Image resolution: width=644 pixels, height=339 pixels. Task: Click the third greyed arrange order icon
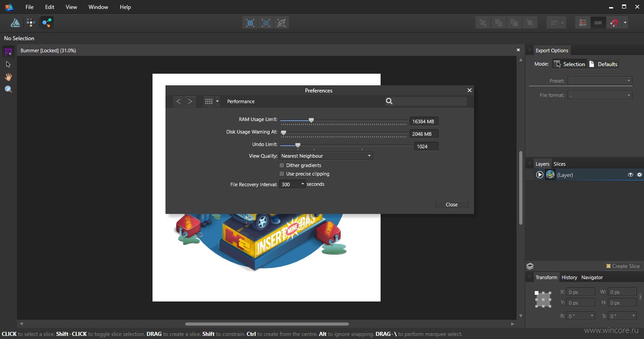tap(514, 23)
